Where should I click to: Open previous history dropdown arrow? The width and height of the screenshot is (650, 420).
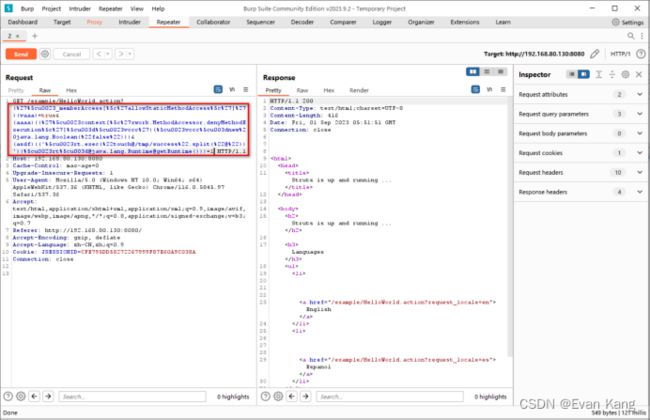(108, 54)
